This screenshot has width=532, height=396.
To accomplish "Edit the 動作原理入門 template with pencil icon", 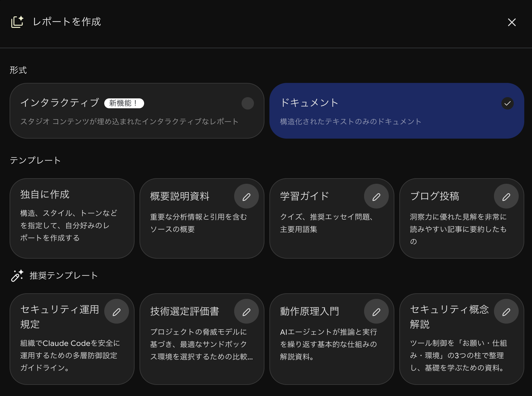I will point(376,312).
